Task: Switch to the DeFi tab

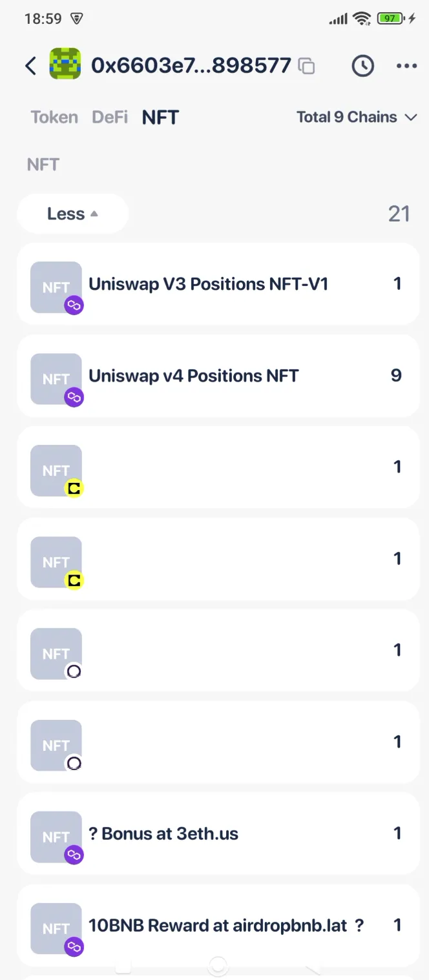Action: click(109, 117)
